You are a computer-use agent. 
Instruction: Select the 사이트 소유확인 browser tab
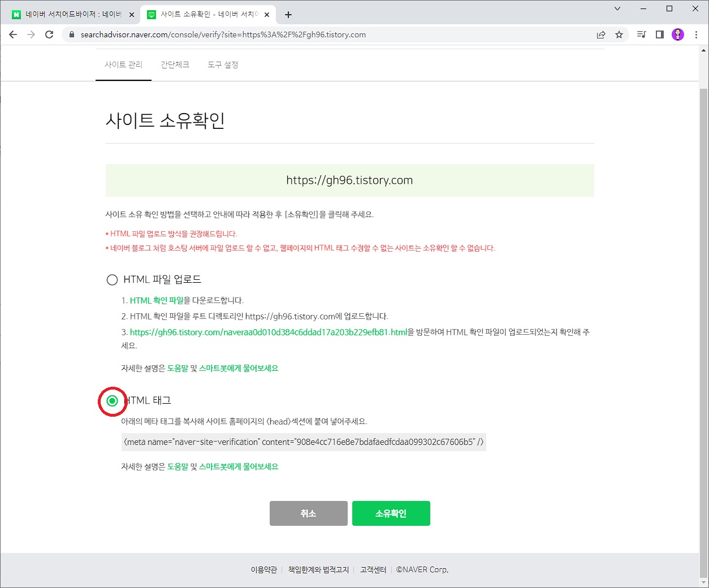point(207,15)
